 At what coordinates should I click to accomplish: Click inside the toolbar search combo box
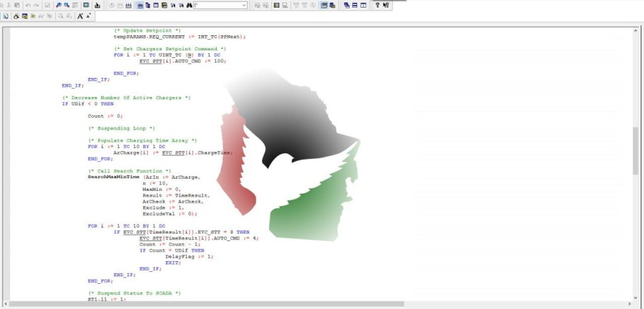pos(217,5)
